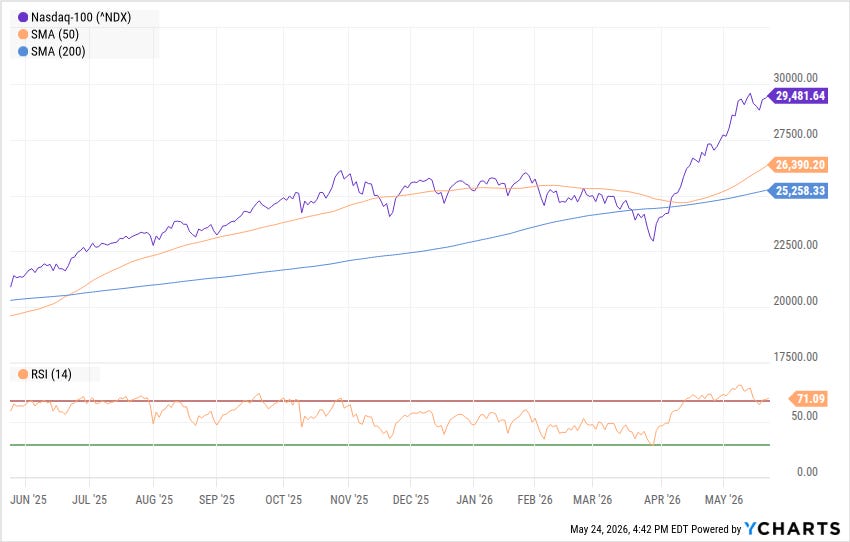Image resolution: width=850 pixels, height=542 pixels.
Task: Click the DEC '25 x-axis label
Action: 411,500
